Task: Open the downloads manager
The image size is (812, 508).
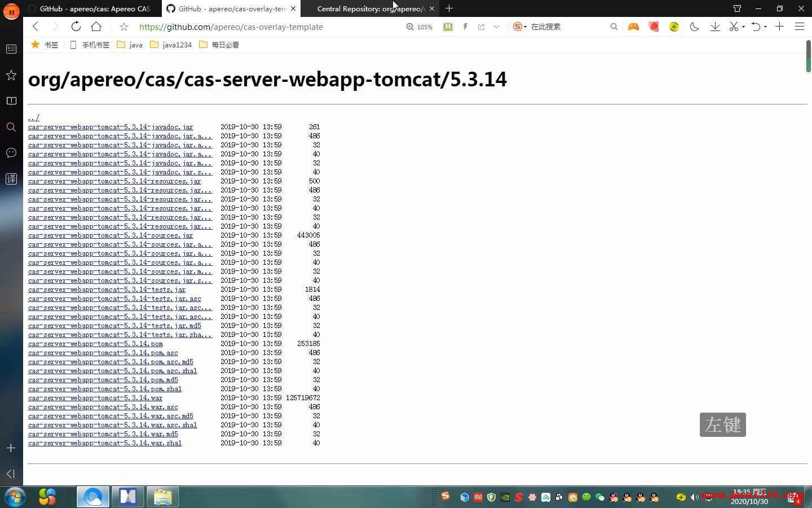Action: [715, 27]
